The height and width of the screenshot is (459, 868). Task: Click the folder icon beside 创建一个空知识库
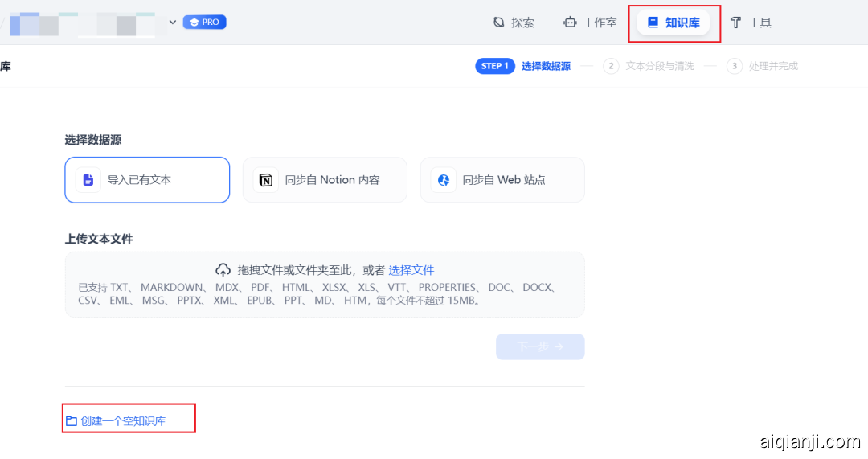pyautogui.click(x=72, y=421)
